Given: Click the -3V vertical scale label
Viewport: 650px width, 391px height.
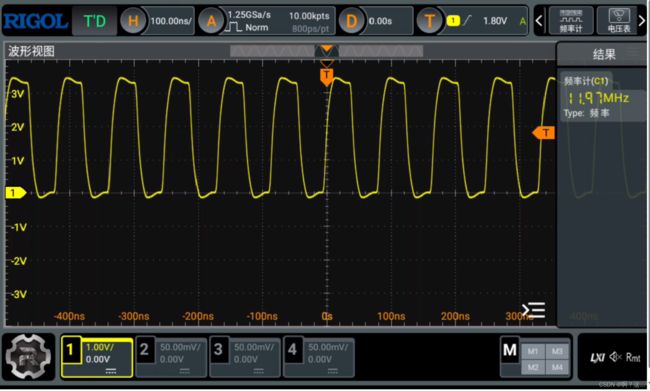Looking at the screenshot, I should (x=19, y=294).
